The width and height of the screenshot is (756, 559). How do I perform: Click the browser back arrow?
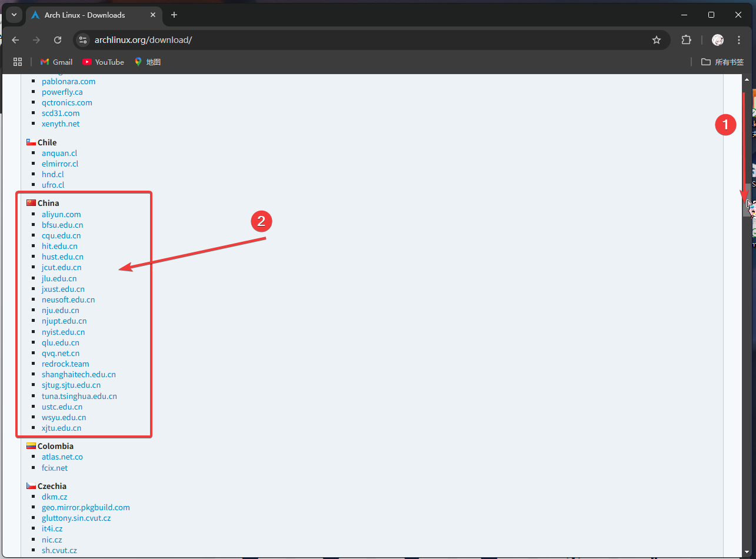coord(16,40)
